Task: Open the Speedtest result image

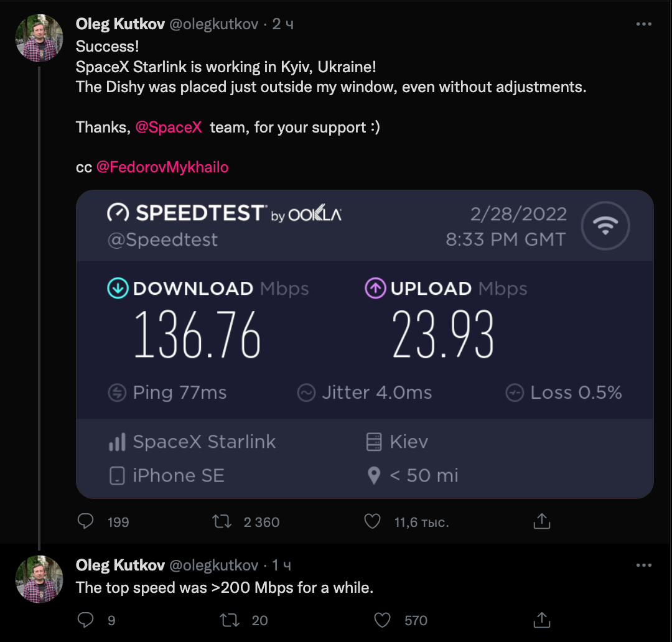Action: (365, 344)
